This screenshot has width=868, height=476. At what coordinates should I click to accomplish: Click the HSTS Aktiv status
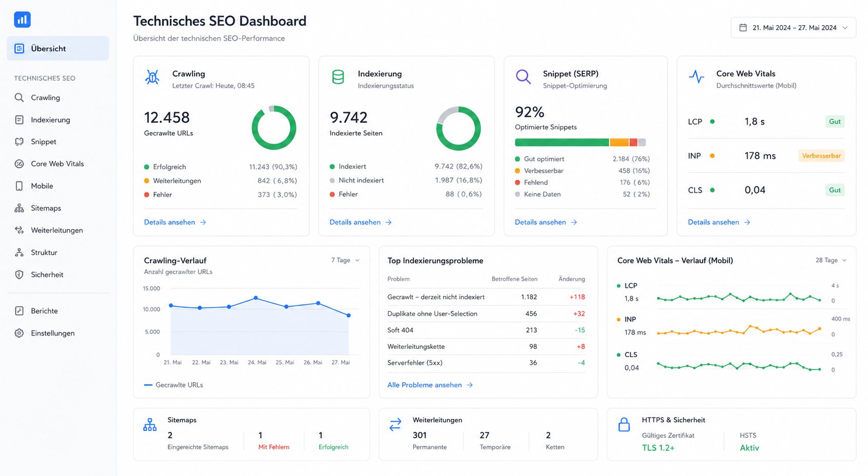coord(749,448)
